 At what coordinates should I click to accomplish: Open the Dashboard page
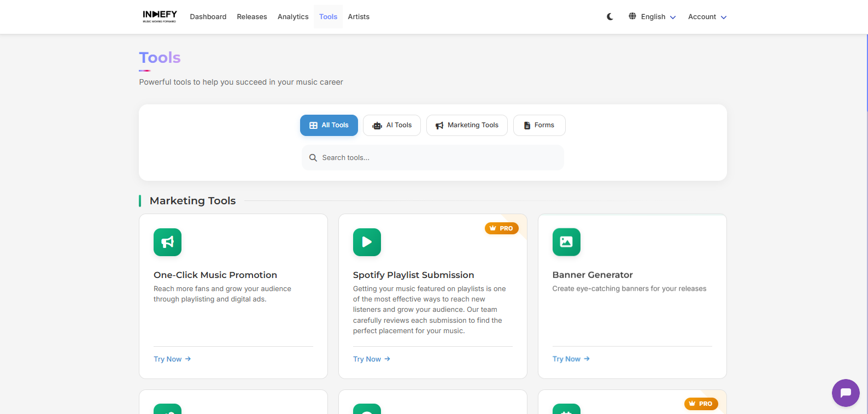coord(208,17)
